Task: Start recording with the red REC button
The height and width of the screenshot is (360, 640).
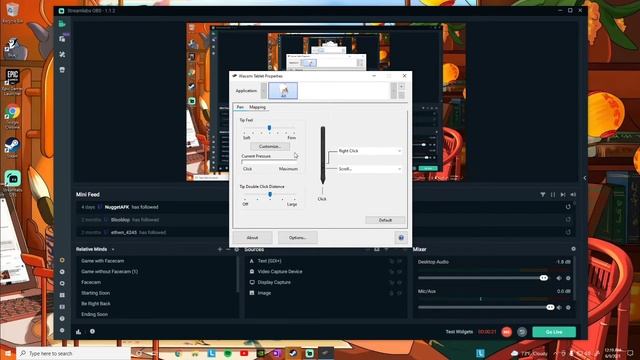Action: point(507,332)
